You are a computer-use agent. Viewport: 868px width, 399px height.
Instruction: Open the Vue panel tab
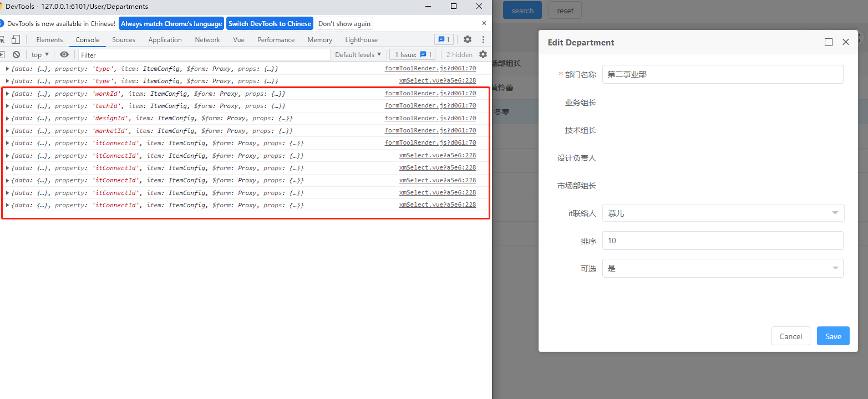pos(238,39)
